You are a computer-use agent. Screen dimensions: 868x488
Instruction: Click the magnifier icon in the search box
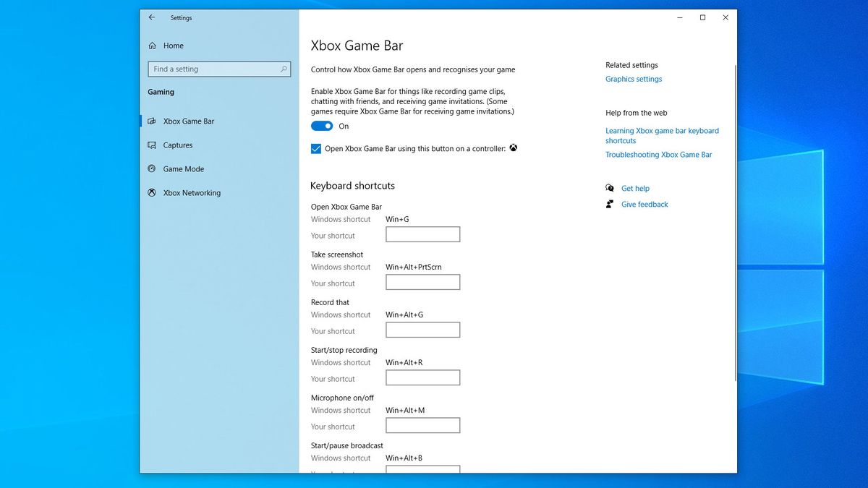284,69
